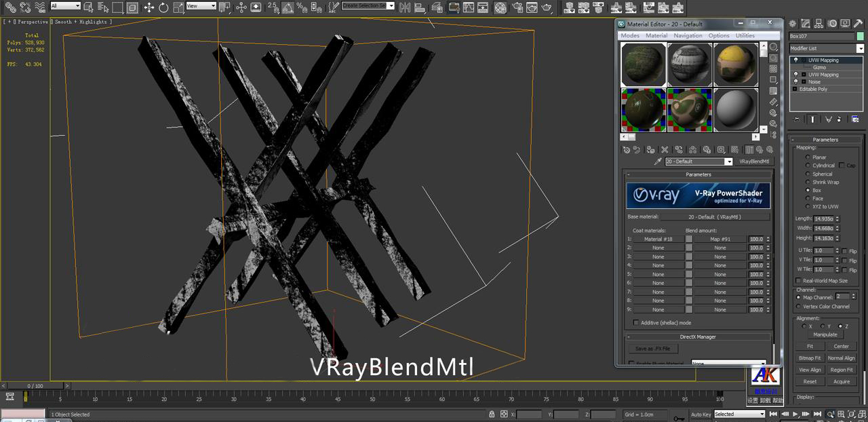
Task: Pick material from object eyedropper
Action: point(657,161)
